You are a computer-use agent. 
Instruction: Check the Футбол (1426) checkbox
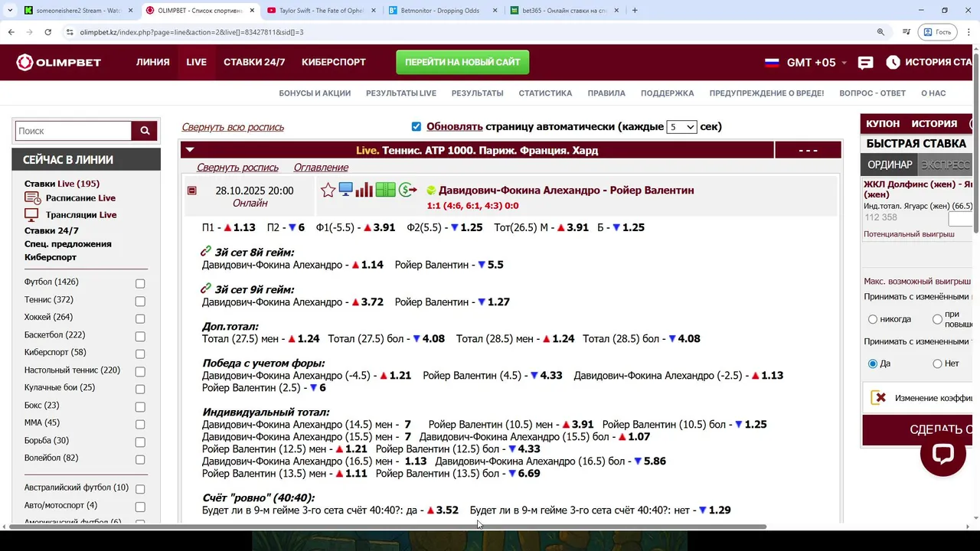pyautogui.click(x=140, y=283)
